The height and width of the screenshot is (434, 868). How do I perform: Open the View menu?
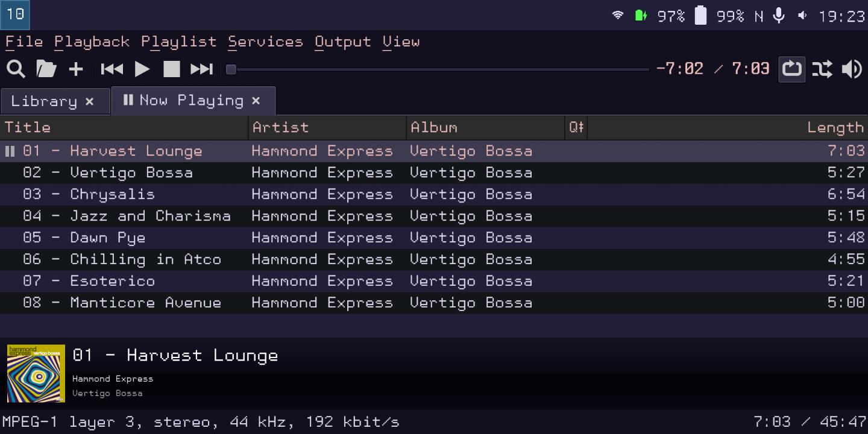point(401,42)
